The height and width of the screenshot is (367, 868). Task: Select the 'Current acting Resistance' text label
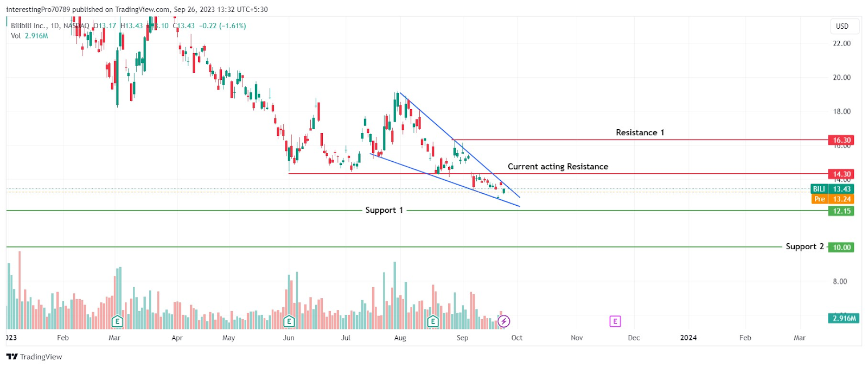(558, 167)
